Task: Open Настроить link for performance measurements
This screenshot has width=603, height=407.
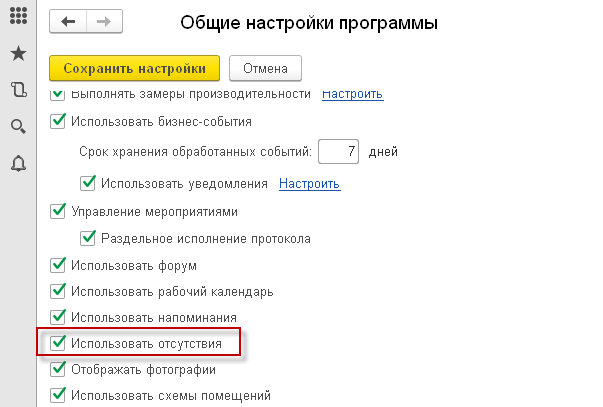Action: tap(352, 94)
